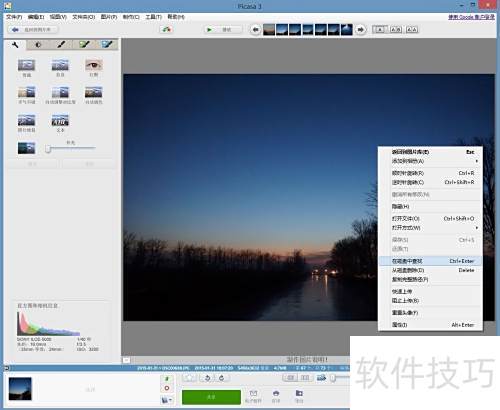The height and width of the screenshot is (410, 500).
Task: Expand the 打开方式(W) submenu in context menu
Action: 477,228
